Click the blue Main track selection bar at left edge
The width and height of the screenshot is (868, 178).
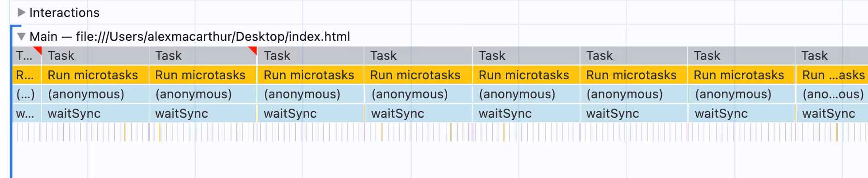pyautogui.click(x=11, y=102)
